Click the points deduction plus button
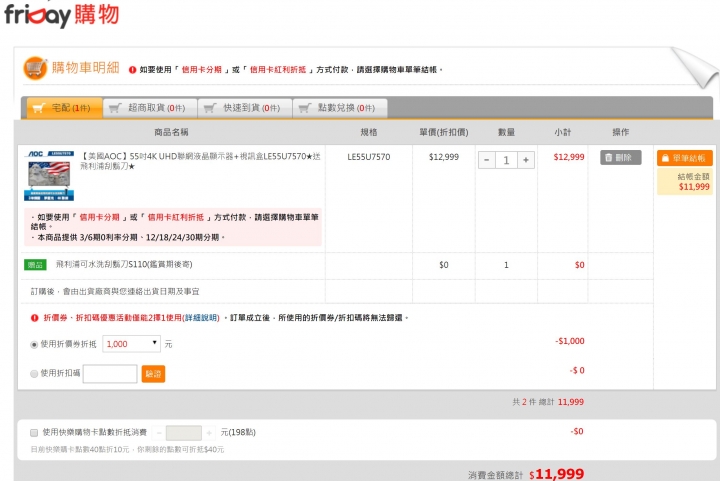The image size is (720, 481). pyautogui.click(x=209, y=432)
